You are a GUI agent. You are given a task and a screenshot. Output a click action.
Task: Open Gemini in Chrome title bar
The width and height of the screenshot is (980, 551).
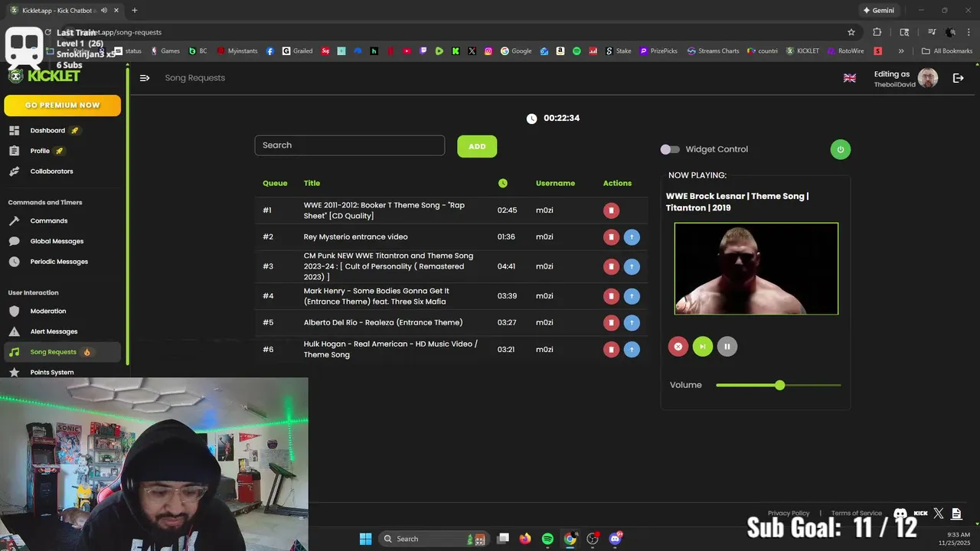coord(877,11)
